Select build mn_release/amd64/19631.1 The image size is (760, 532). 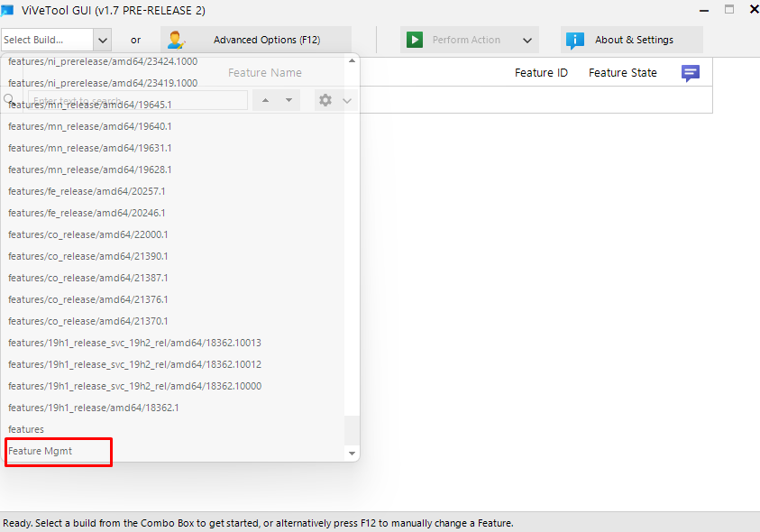tap(89, 148)
